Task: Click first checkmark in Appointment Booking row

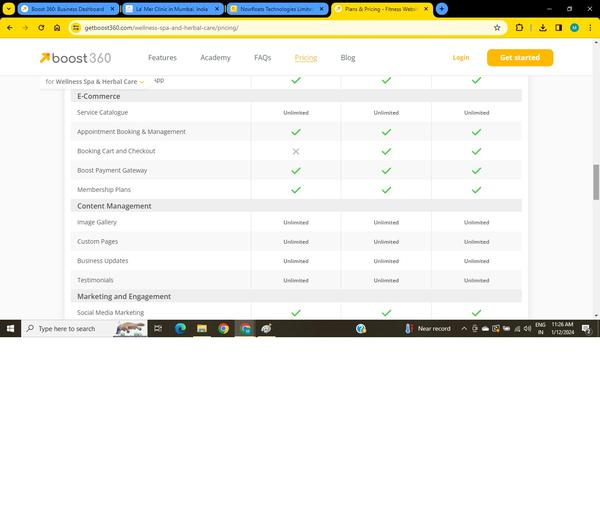Action: click(x=296, y=132)
